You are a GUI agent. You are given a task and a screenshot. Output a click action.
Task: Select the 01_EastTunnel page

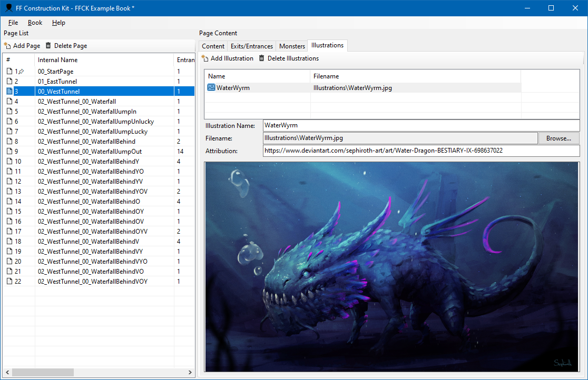[99, 82]
